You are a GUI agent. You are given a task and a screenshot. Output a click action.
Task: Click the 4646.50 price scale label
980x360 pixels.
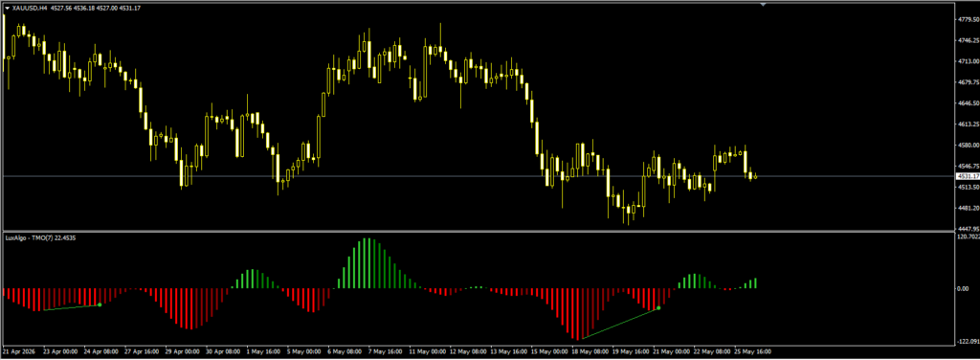coord(968,103)
